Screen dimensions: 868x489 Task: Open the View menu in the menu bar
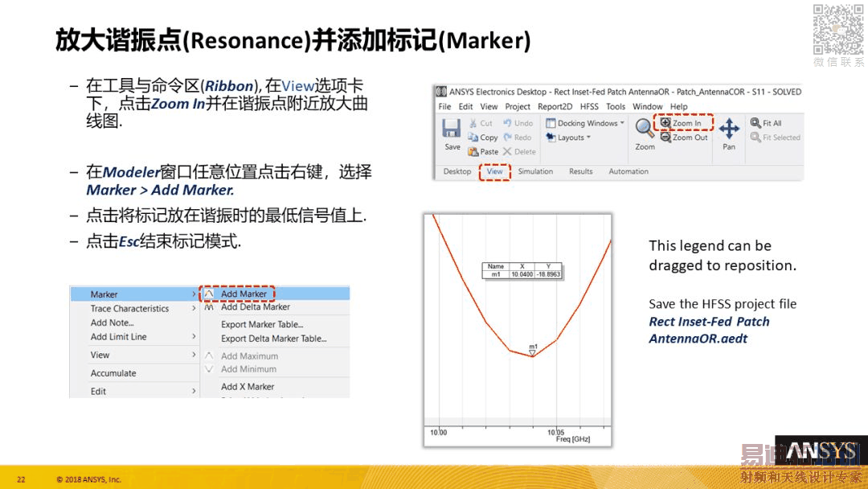point(489,106)
